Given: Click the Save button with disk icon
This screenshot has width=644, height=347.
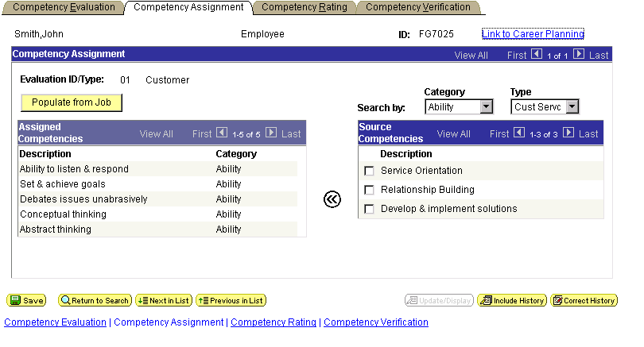Looking at the screenshot, I should tap(27, 301).
